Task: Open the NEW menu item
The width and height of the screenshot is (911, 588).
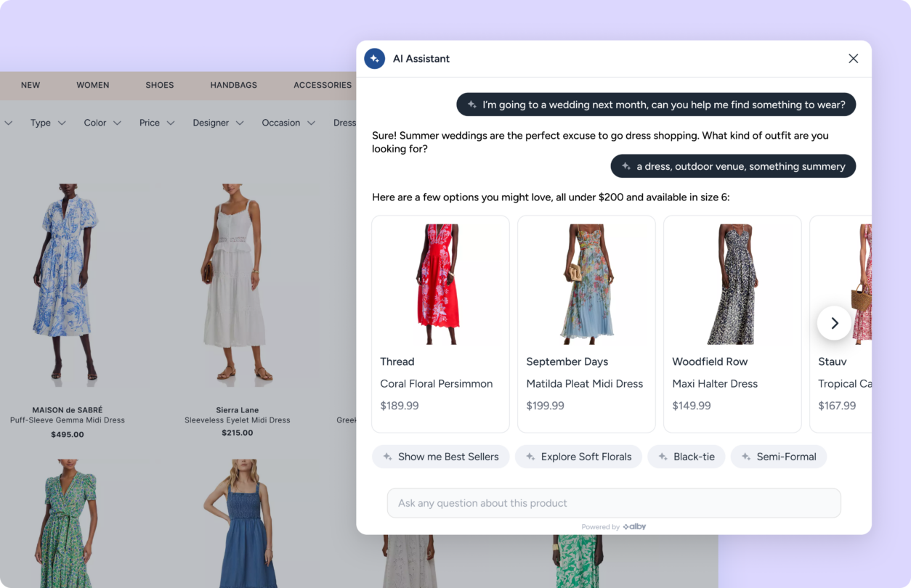Action: point(31,85)
